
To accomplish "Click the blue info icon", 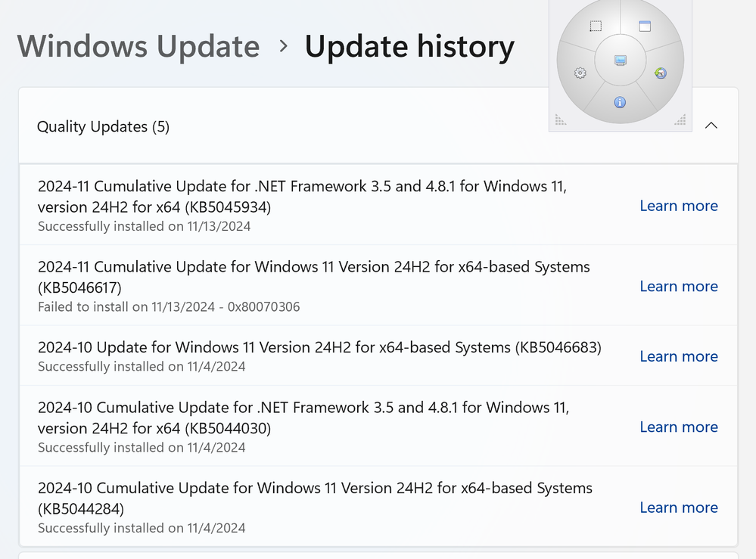I will tap(620, 102).
